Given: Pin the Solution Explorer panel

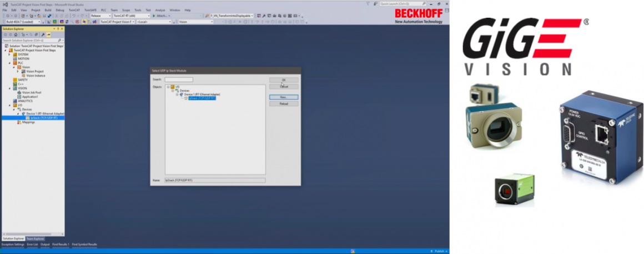Looking at the screenshot, I should click(58, 29).
